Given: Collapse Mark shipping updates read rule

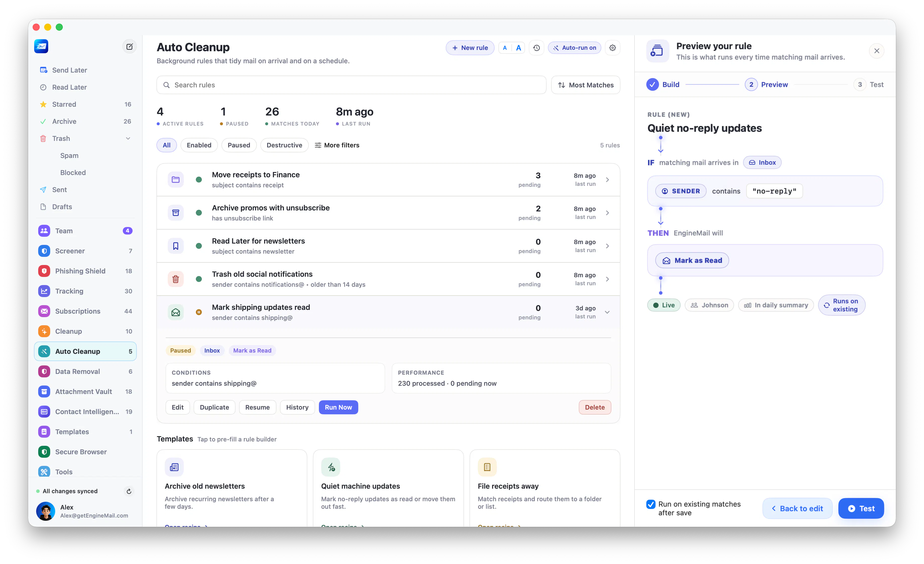Looking at the screenshot, I should tap(607, 312).
